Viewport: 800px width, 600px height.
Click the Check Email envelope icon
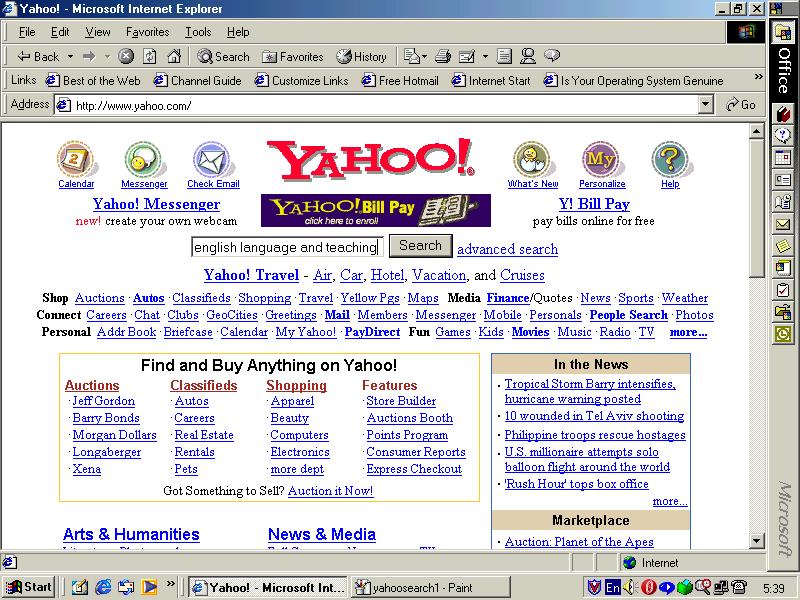[212, 160]
